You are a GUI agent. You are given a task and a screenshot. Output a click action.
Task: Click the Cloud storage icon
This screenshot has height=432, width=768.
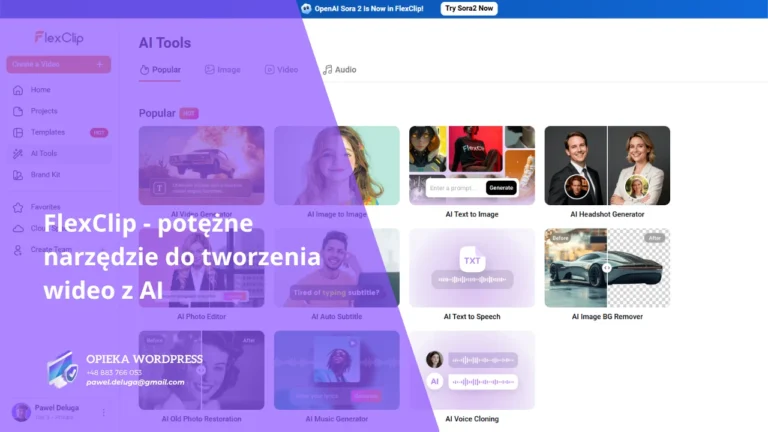(18, 229)
